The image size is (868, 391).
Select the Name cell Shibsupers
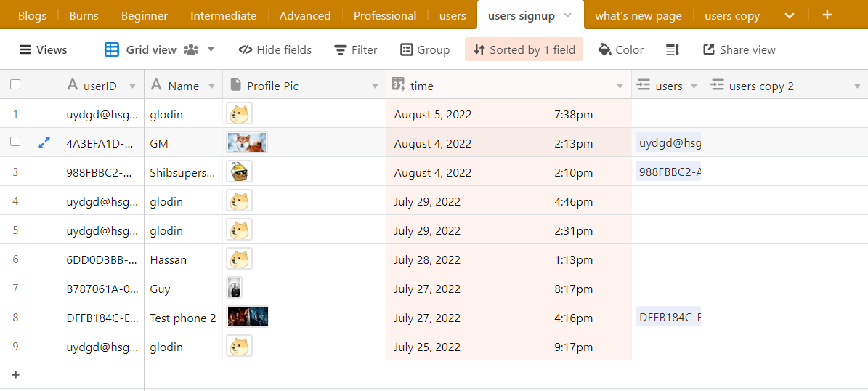183,172
